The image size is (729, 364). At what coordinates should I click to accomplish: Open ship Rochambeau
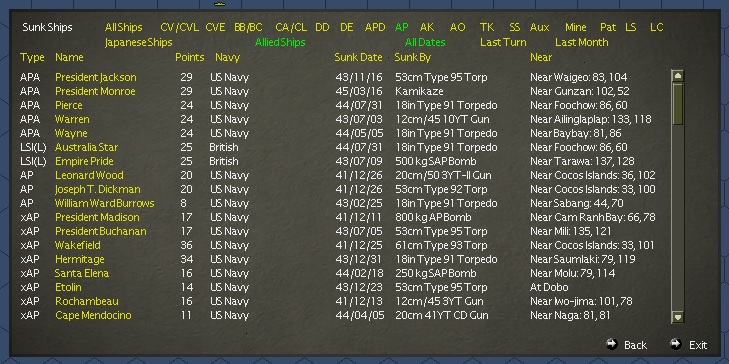(x=86, y=301)
